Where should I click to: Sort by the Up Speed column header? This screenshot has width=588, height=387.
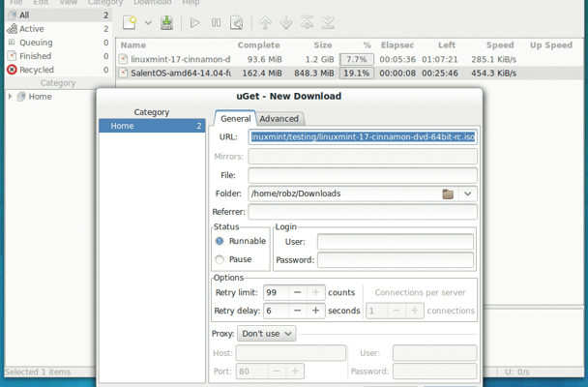point(551,45)
